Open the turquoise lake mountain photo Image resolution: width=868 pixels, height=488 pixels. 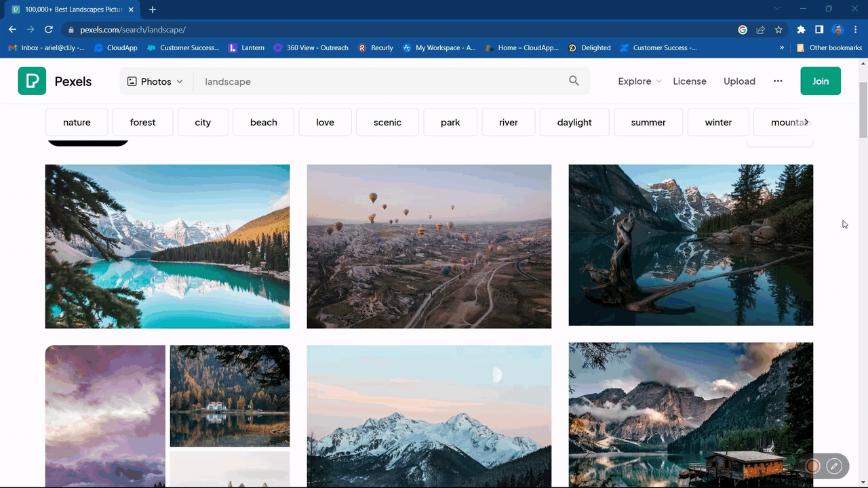click(167, 247)
